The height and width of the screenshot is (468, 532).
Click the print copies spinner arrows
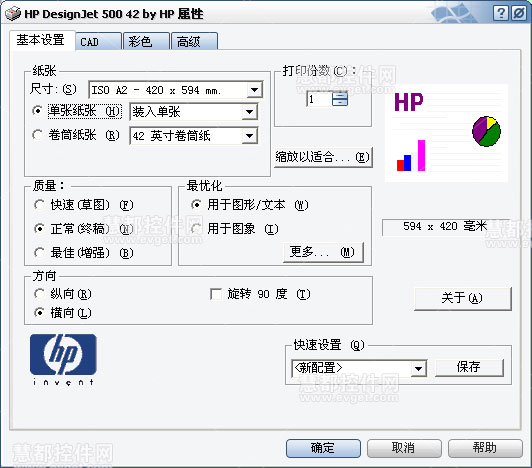coord(340,99)
